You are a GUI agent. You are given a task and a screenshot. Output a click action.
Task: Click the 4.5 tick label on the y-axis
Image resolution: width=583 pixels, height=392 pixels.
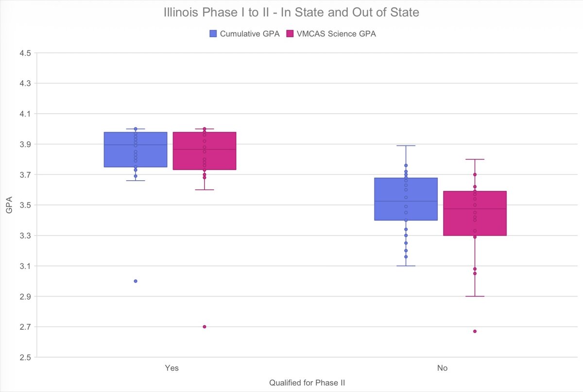(25, 53)
